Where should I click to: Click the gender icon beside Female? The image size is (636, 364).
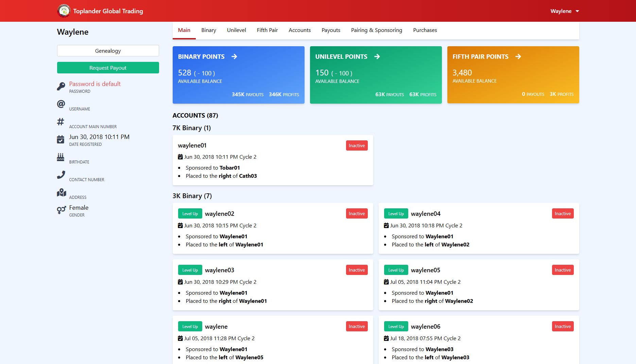pyautogui.click(x=61, y=210)
